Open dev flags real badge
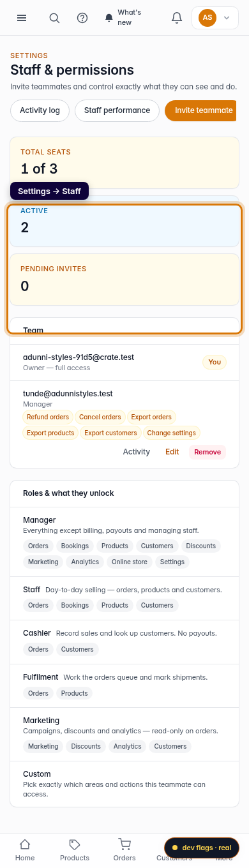Viewport: 249px width, 868px height. coord(202,848)
